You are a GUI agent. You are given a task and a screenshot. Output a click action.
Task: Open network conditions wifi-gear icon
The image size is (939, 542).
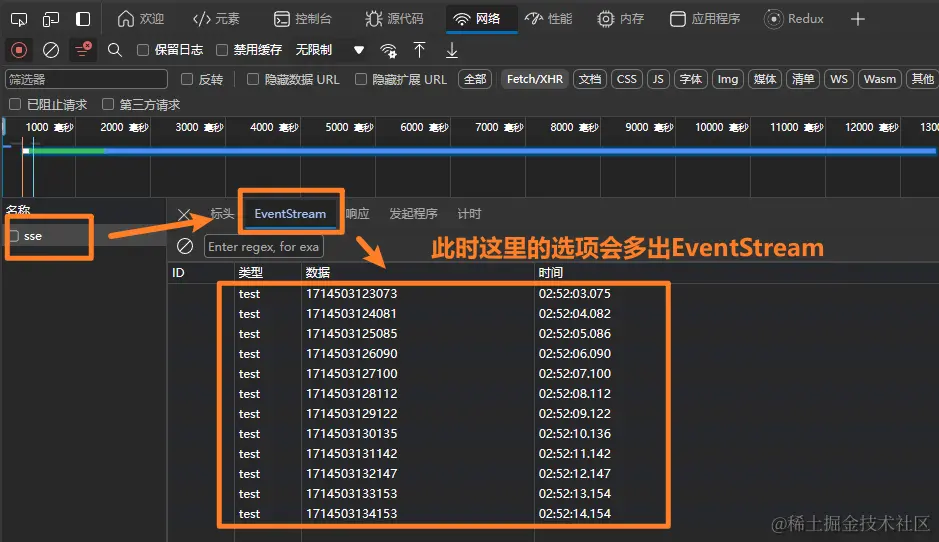click(x=388, y=51)
